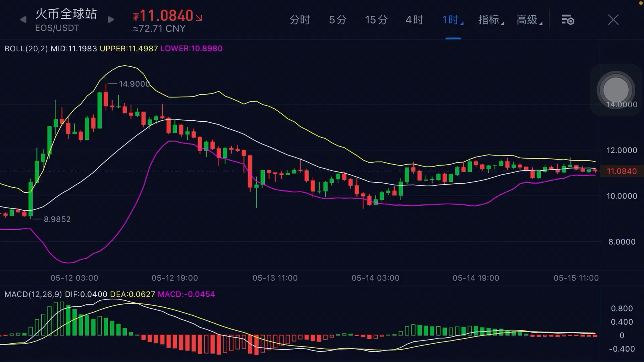Tap the DIF:0.0400 value
The image size is (644, 362).
(x=86, y=294)
